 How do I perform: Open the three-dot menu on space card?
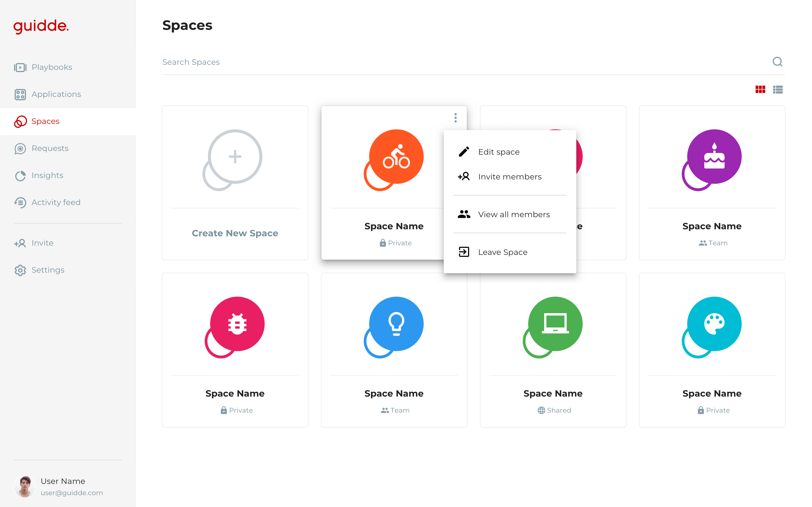[x=455, y=118]
